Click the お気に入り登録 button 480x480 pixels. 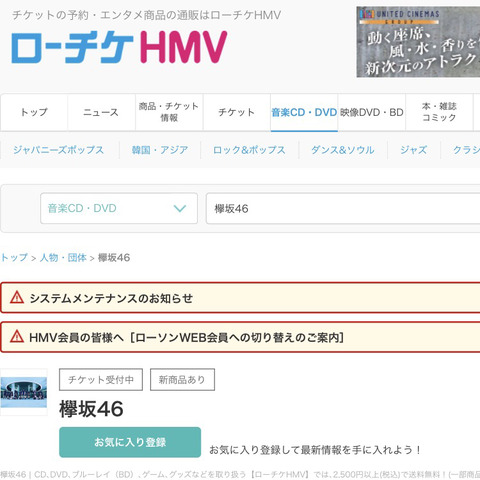click(130, 442)
